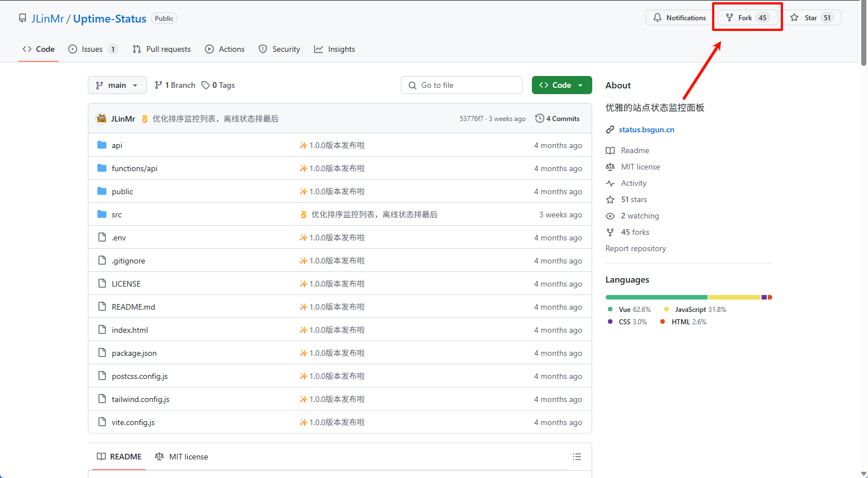Click the scale icon next to MIT license in About
Image resolution: width=868 pixels, height=478 pixels.
point(610,167)
